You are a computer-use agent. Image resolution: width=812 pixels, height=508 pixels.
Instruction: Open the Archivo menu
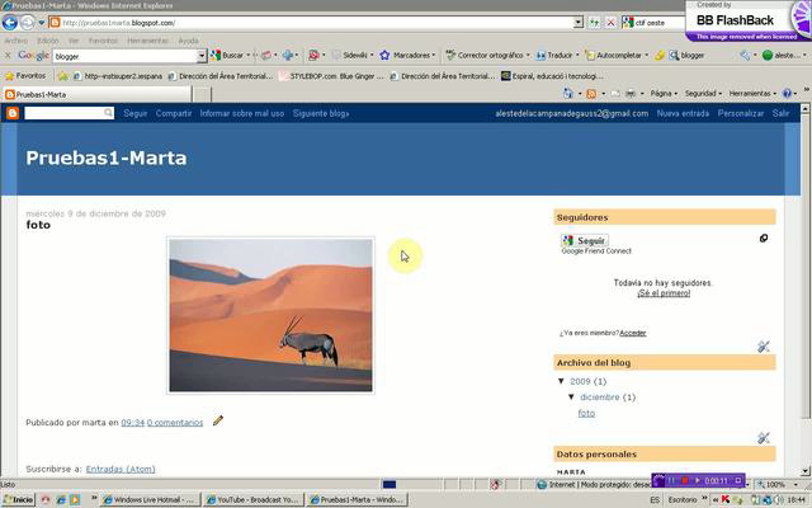16,41
